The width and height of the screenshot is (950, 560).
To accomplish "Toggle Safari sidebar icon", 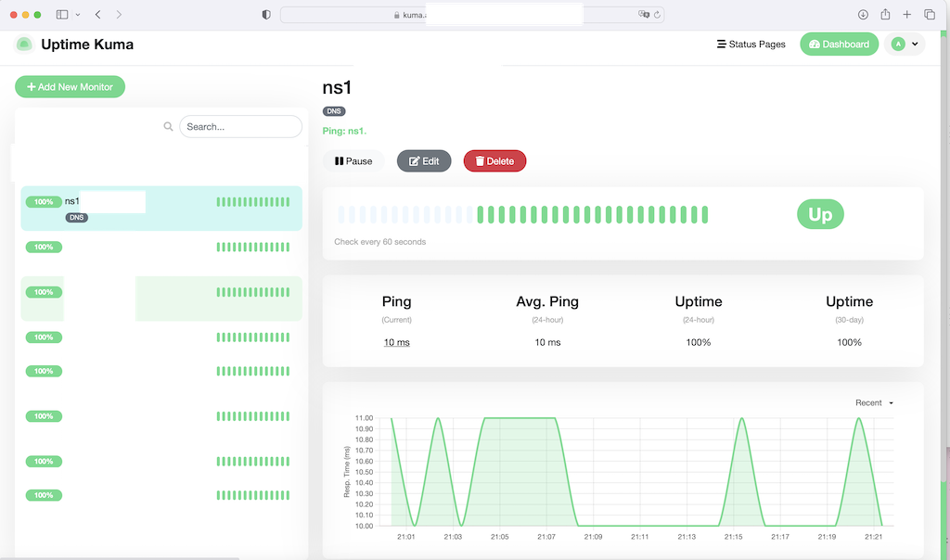I will point(62,15).
